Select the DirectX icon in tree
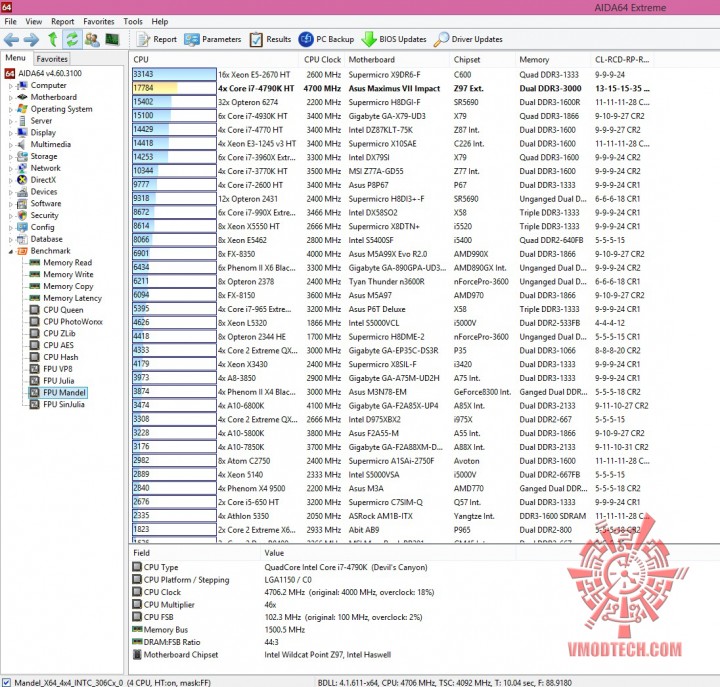This screenshot has width=720, height=687. (x=22, y=180)
